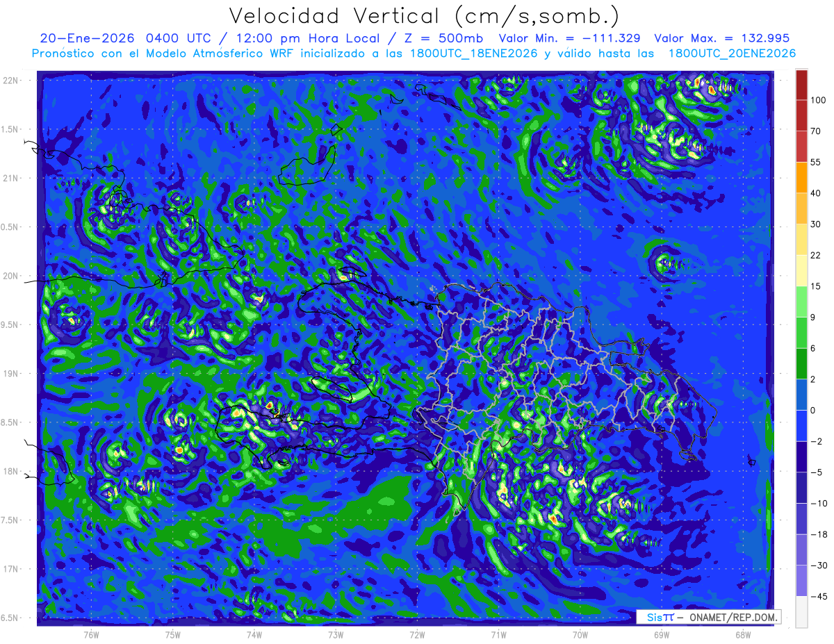
Task: Click the "76W" longitude label
Action: tap(91, 634)
